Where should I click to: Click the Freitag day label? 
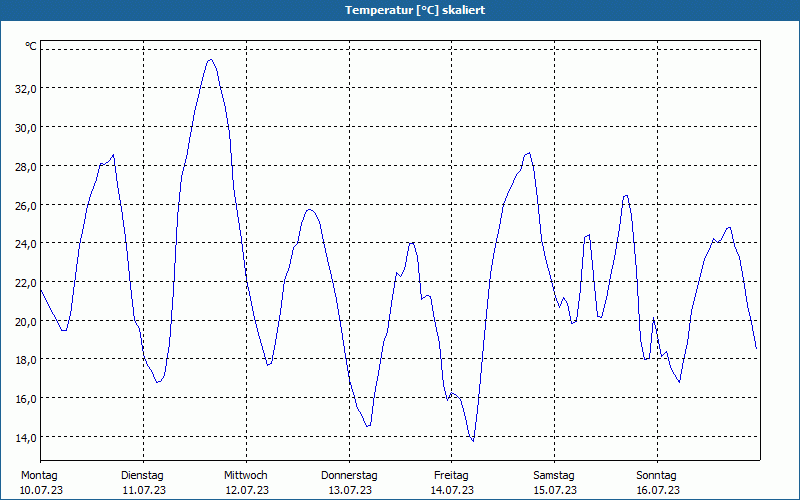[x=451, y=475]
